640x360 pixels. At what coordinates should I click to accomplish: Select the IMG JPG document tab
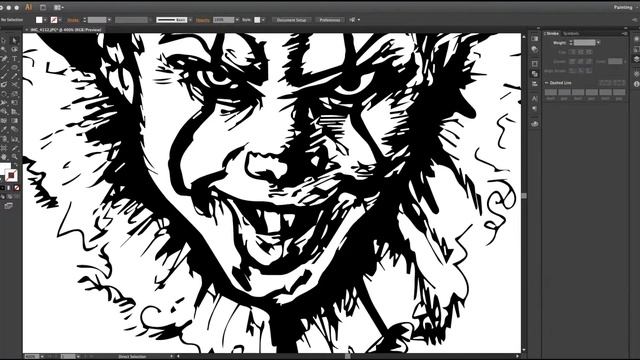click(x=65, y=30)
